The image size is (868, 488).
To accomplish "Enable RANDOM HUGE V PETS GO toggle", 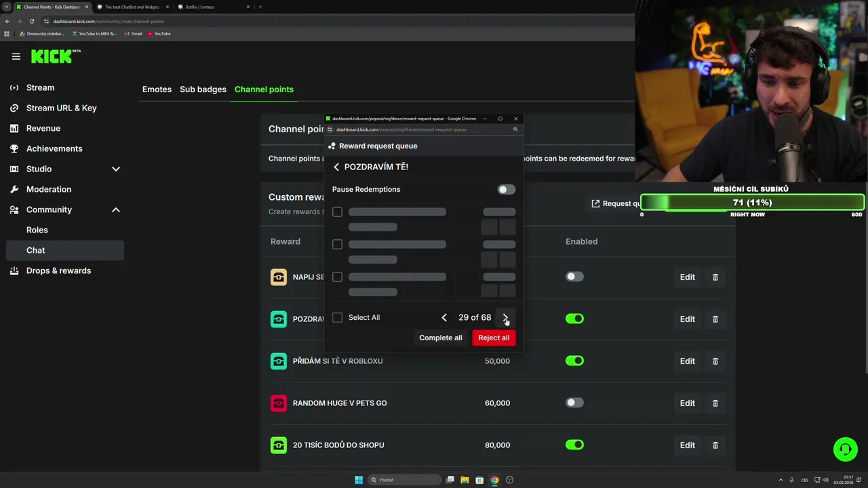I will (574, 403).
